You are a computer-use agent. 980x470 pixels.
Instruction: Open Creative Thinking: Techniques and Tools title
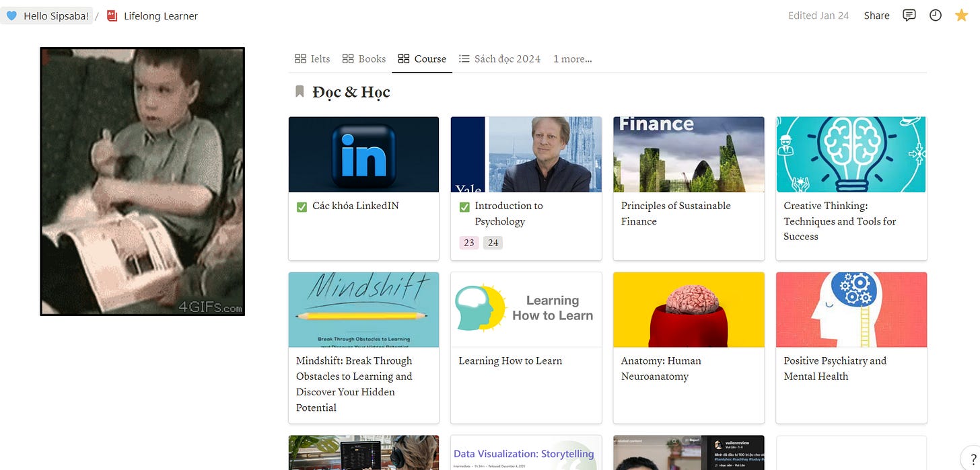pyautogui.click(x=840, y=221)
